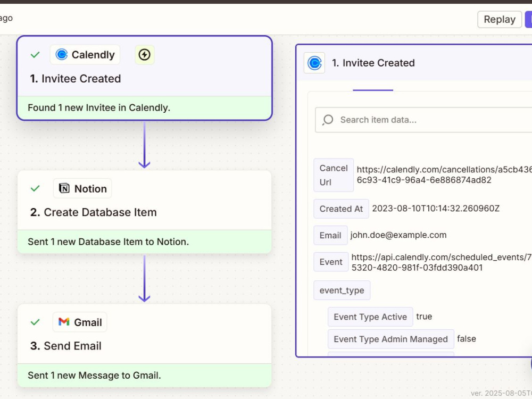This screenshot has width=532, height=399.
Task: Click 'Sent 1 new Message to Gmail' status
Action: coord(144,375)
